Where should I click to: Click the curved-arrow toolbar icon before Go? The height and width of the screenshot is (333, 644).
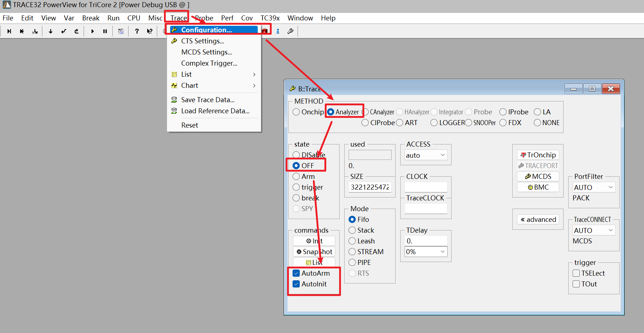click(x=76, y=31)
